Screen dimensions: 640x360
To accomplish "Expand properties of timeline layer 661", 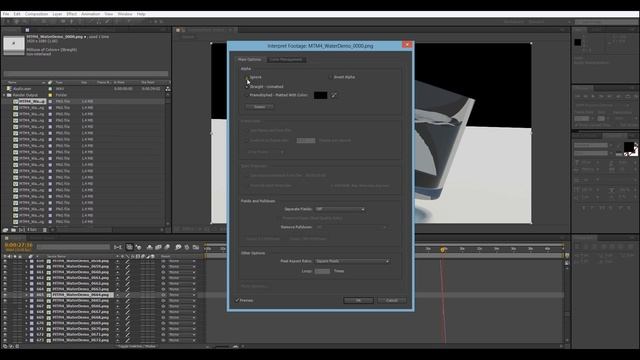I will pos(27,272).
